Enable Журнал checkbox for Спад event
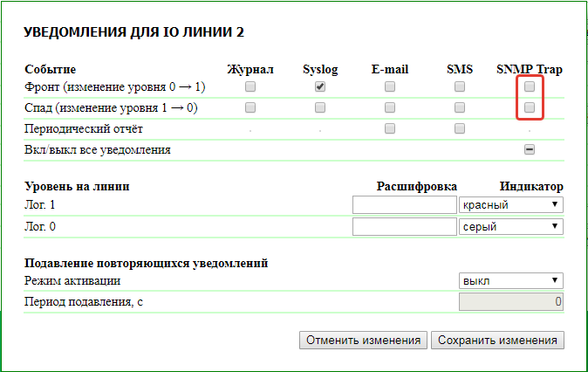The width and height of the screenshot is (588, 372). pos(250,107)
